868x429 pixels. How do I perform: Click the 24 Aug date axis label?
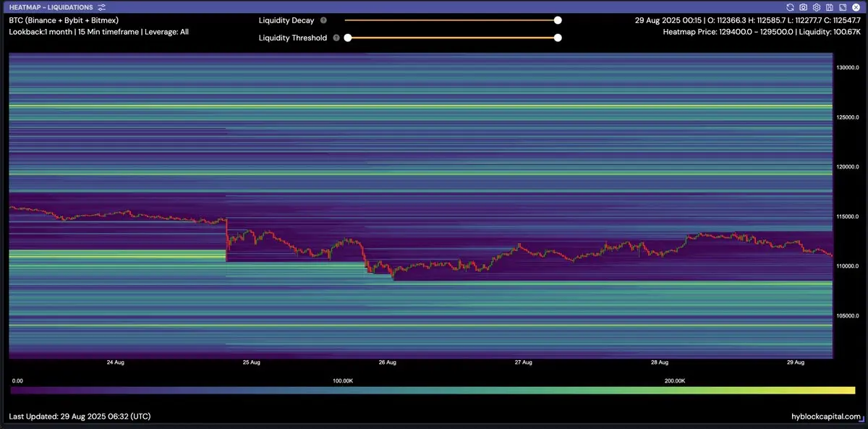click(115, 362)
